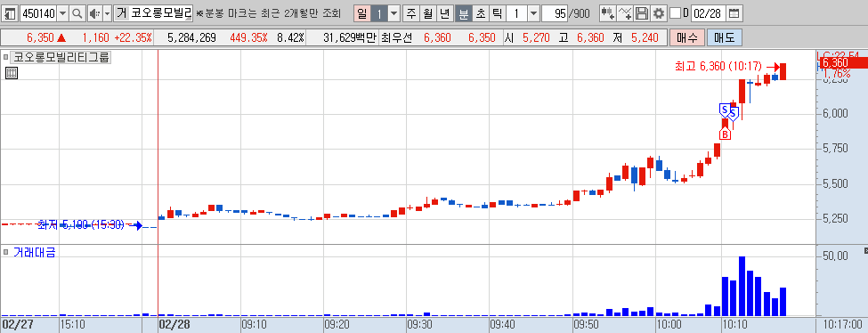Click the 02/28 date input field

pos(709,13)
